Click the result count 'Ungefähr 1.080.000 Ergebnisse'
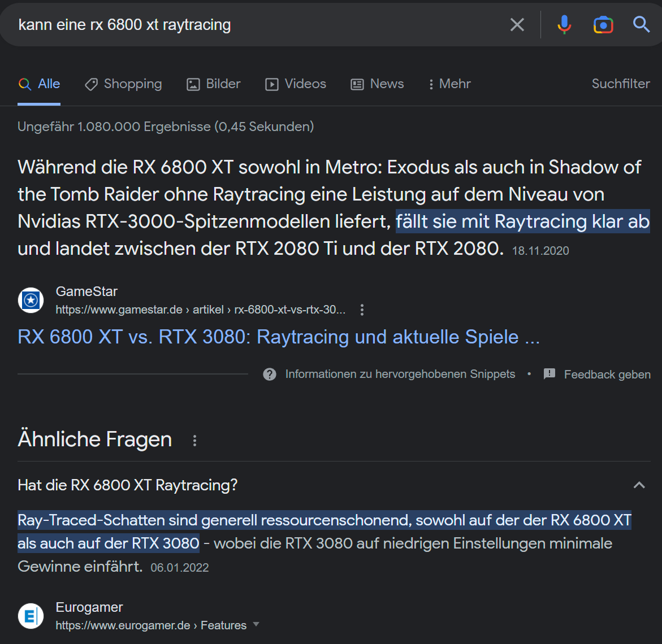The height and width of the screenshot is (644, 662). (166, 127)
